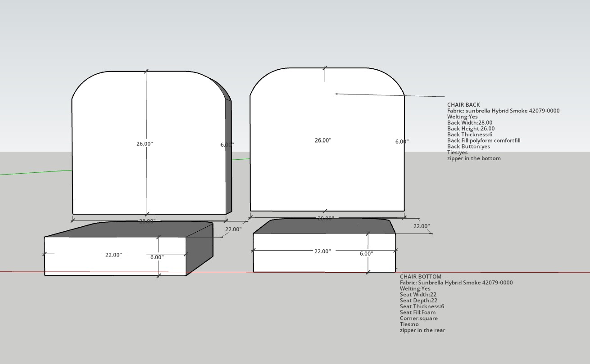Image resolution: width=590 pixels, height=364 pixels.
Task: Select 'Welting:Yes' under CHAIR BACK
Action: pos(463,117)
